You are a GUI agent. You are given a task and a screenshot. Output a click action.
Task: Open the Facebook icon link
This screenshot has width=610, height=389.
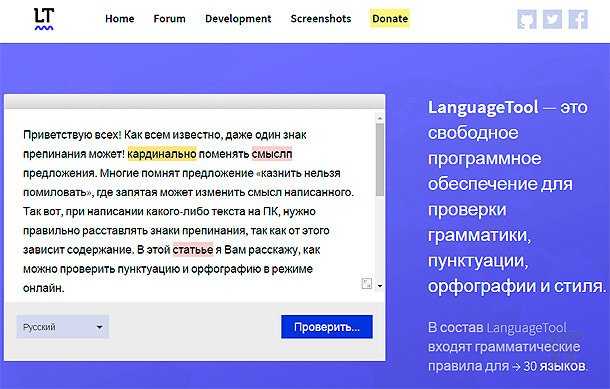point(578,19)
